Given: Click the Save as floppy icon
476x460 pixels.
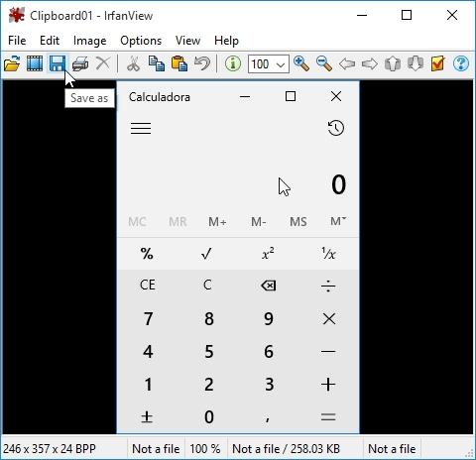Looking at the screenshot, I should coord(58,63).
